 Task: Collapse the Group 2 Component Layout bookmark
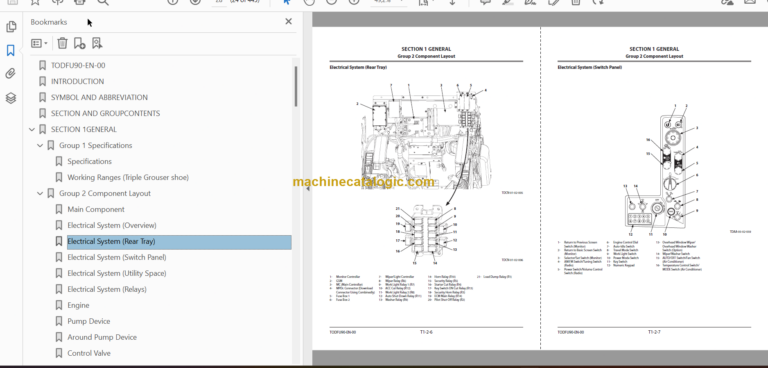click(40, 194)
